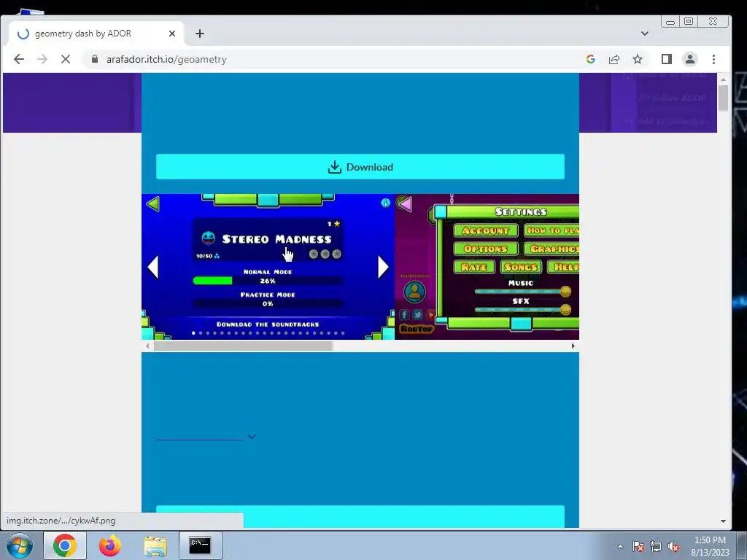Open the command prompt taskbar item
Screen dimensions: 747x560
[200, 545]
